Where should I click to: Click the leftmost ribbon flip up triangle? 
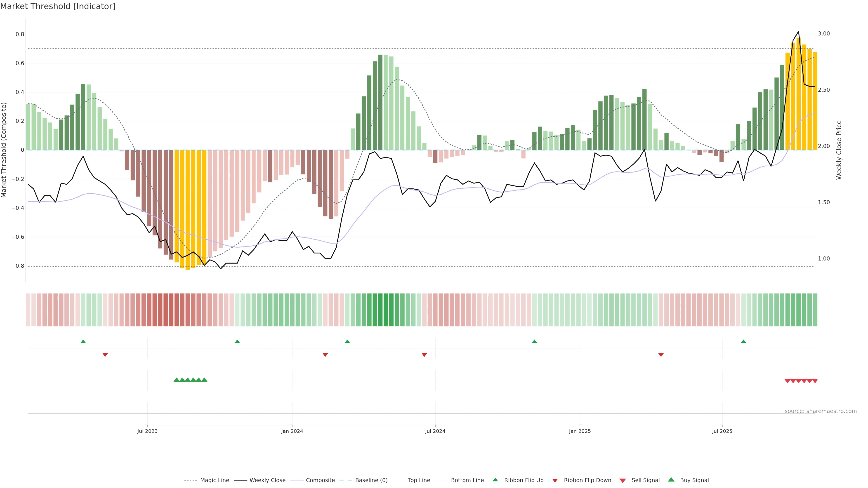click(83, 342)
